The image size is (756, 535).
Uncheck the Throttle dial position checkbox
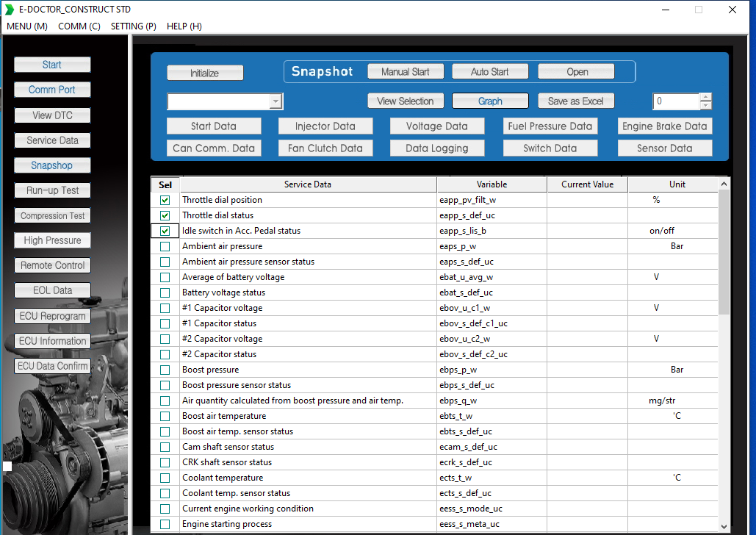pos(165,200)
